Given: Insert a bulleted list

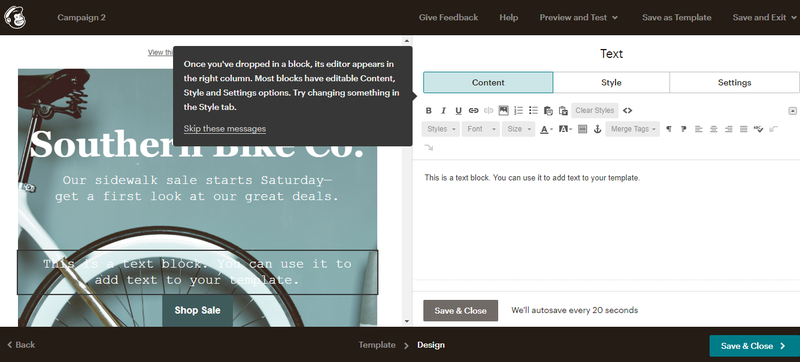Looking at the screenshot, I should [534, 111].
